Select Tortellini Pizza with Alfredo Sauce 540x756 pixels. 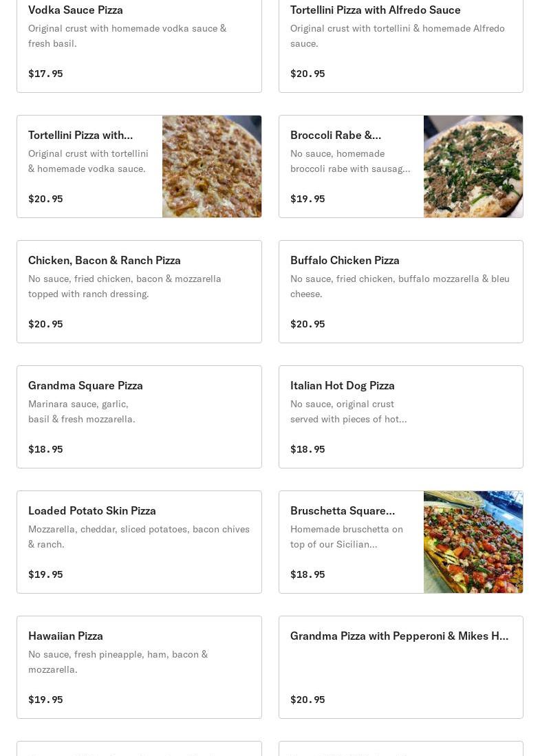tap(375, 10)
